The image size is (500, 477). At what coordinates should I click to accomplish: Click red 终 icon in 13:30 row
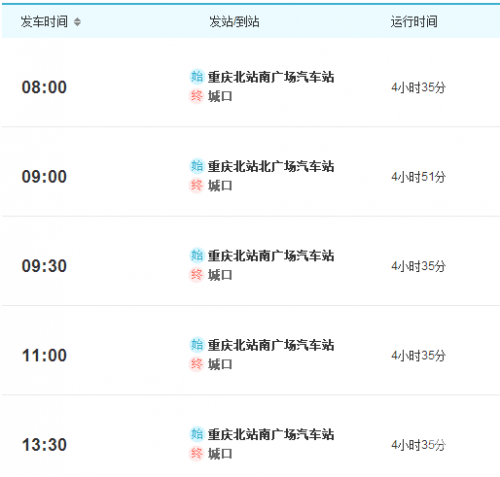point(196,453)
